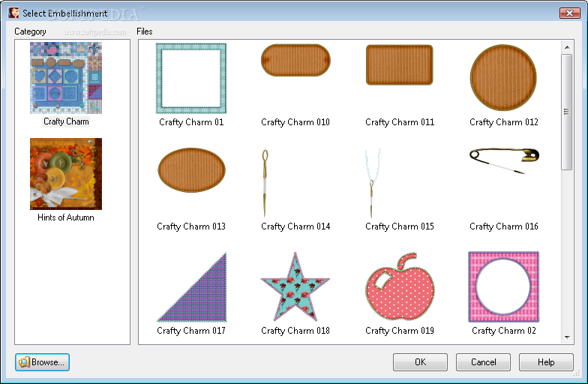588x384 pixels.
Task: Select the Crafty Charm 012 circle thumbnail
Action: [503, 78]
